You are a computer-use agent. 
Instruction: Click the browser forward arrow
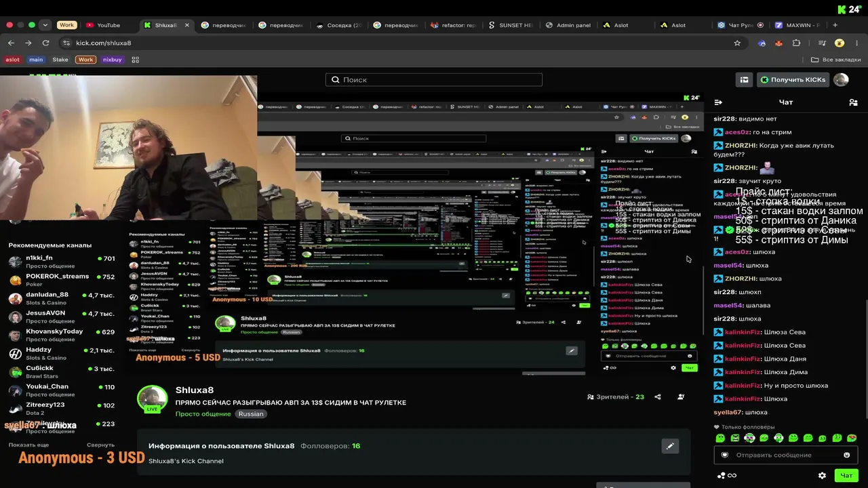(x=28, y=43)
